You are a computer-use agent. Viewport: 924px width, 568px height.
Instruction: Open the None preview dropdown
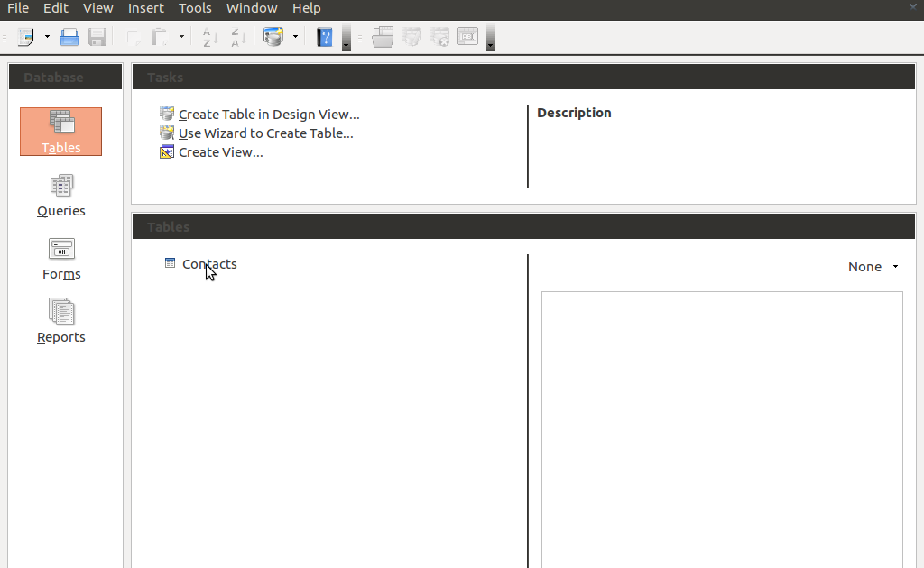pos(872,266)
